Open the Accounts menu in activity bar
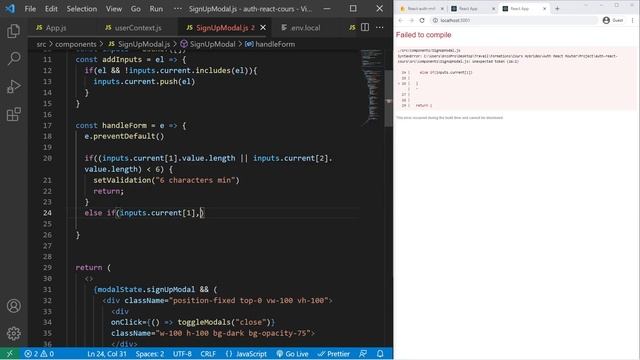This screenshot has width=640, height=360. tap(13, 306)
